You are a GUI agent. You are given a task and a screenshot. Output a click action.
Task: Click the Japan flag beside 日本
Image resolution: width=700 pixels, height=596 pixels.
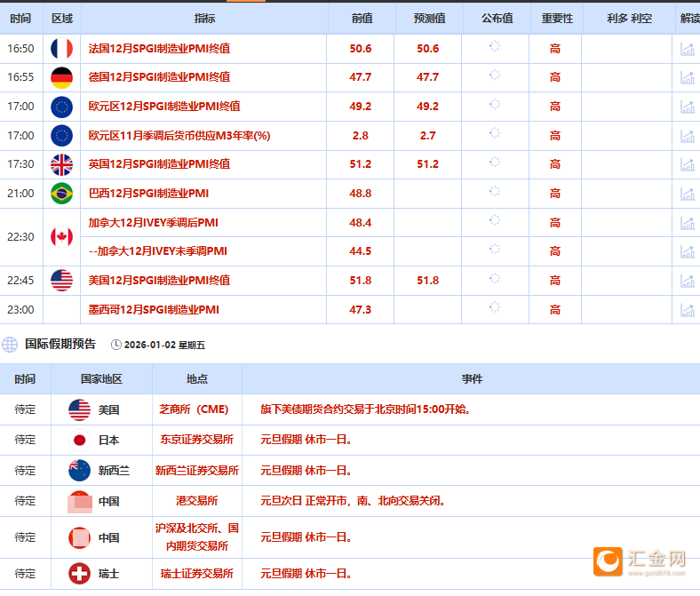[79, 441]
